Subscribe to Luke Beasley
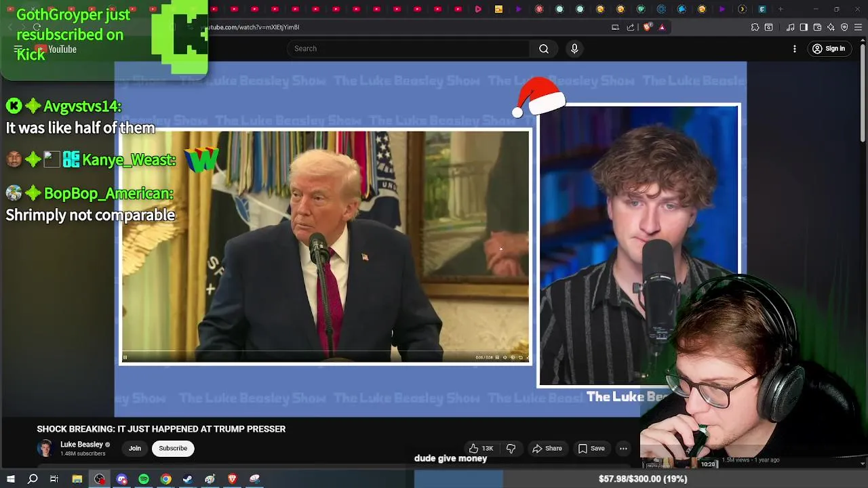 [x=173, y=448]
